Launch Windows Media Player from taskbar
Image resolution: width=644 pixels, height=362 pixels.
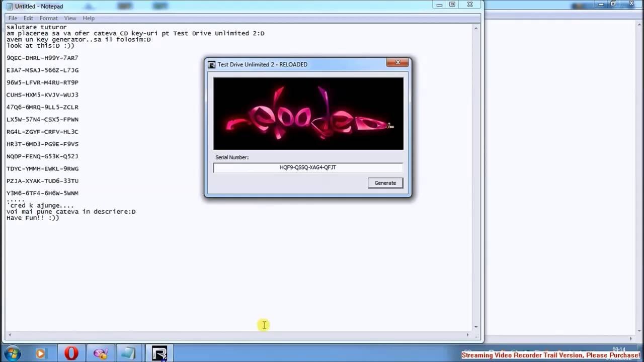tap(41, 353)
